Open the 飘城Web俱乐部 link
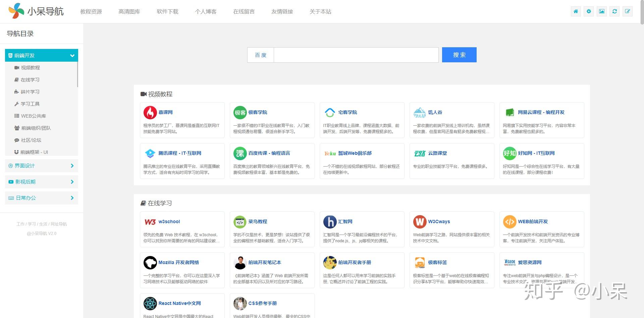644x318 pixels. click(x=355, y=153)
